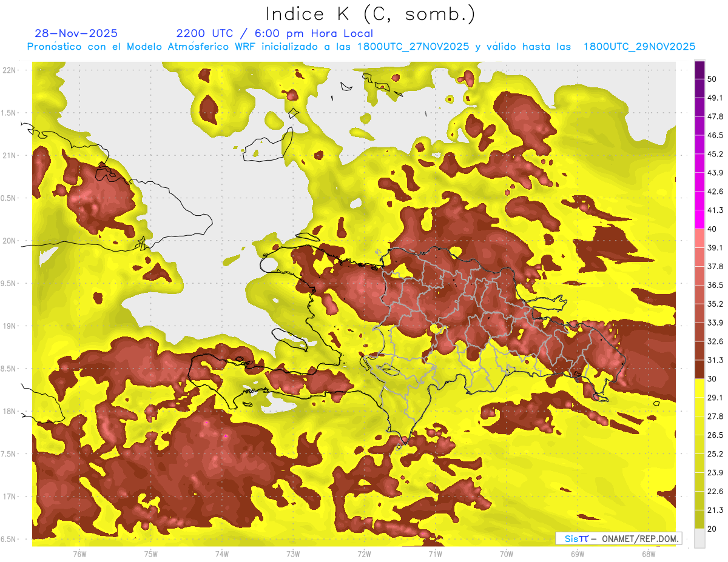Click the "49.1" value on the color scale
The width and height of the screenshot is (728, 562).
click(715, 98)
